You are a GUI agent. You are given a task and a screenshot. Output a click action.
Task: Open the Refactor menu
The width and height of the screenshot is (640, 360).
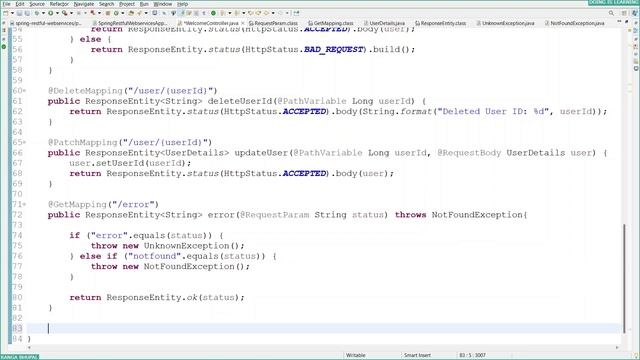click(59, 4)
